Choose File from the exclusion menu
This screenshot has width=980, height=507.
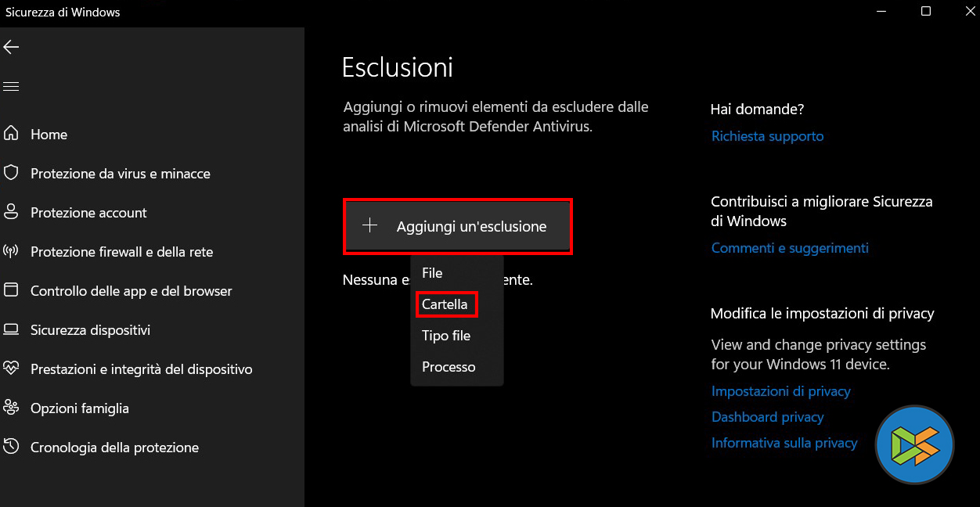432,273
